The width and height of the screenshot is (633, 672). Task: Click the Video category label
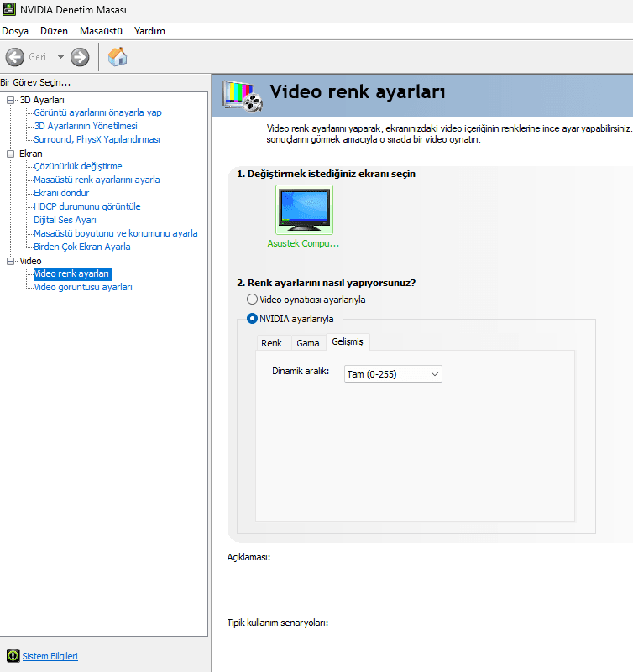(x=30, y=261)
